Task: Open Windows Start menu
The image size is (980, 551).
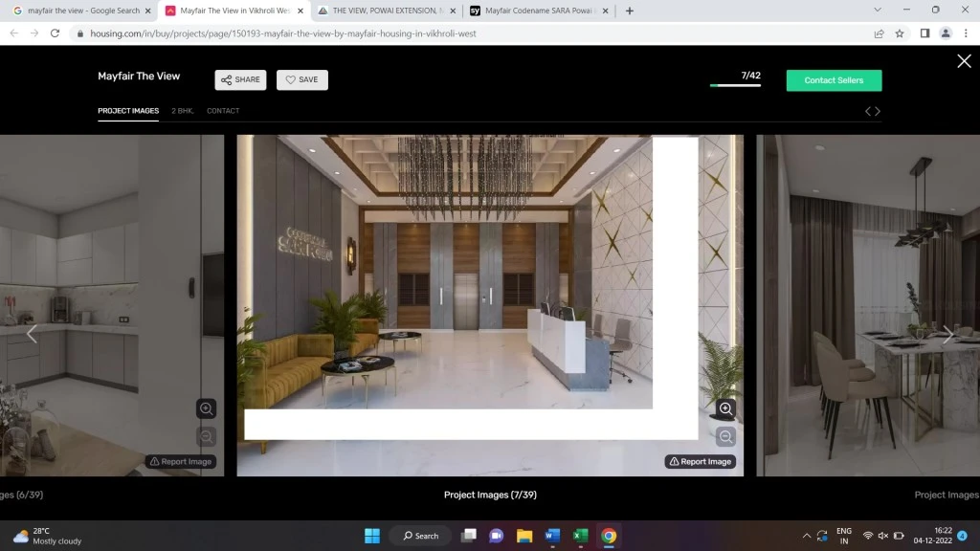Action: tap(372, 536)
